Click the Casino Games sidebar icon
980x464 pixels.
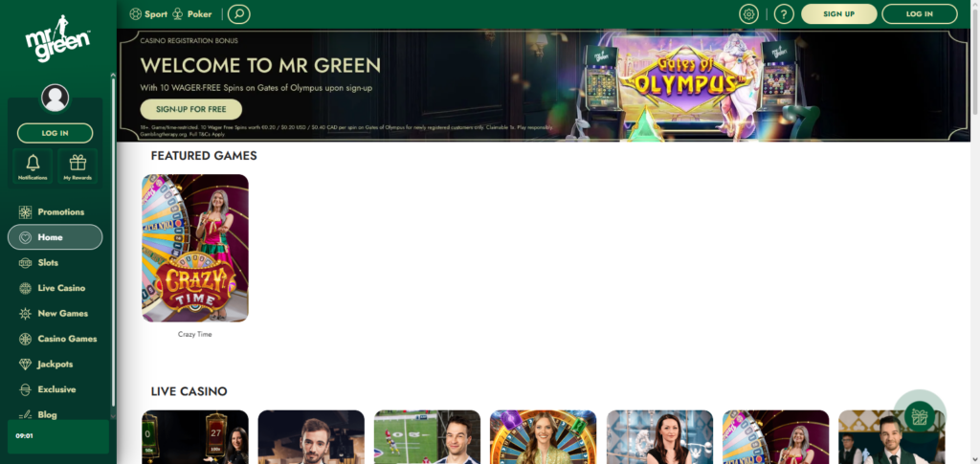click(x=25, y=339)
